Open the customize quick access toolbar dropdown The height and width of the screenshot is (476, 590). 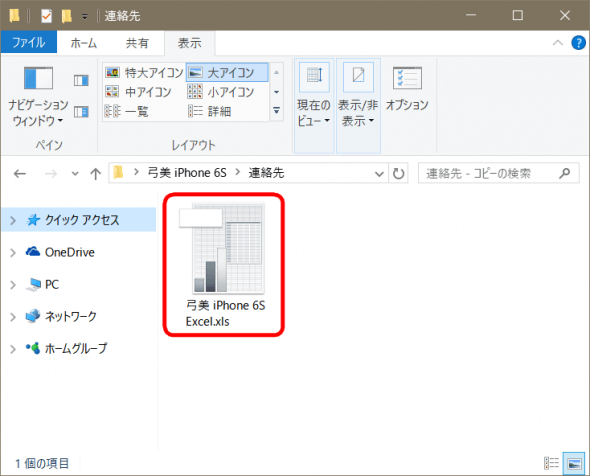click(x=85, y=17)
